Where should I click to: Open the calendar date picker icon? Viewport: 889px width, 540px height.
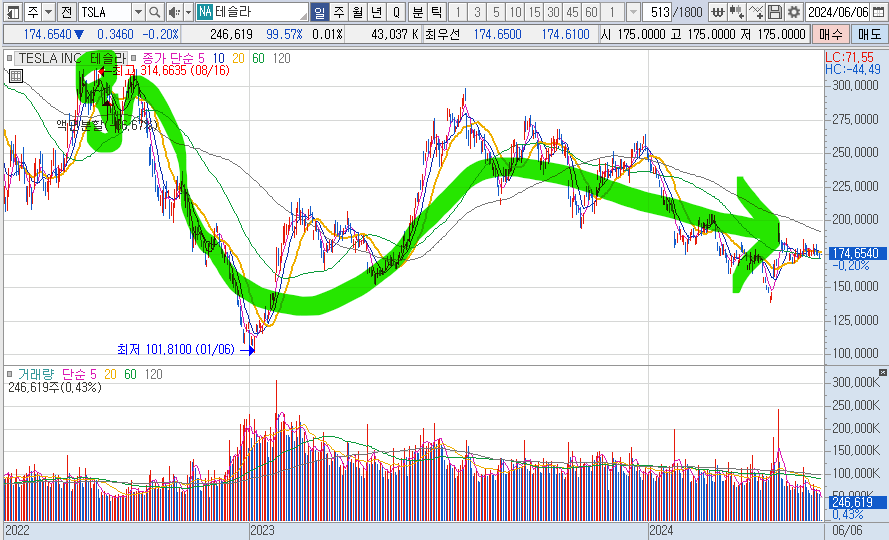(878, 12)
